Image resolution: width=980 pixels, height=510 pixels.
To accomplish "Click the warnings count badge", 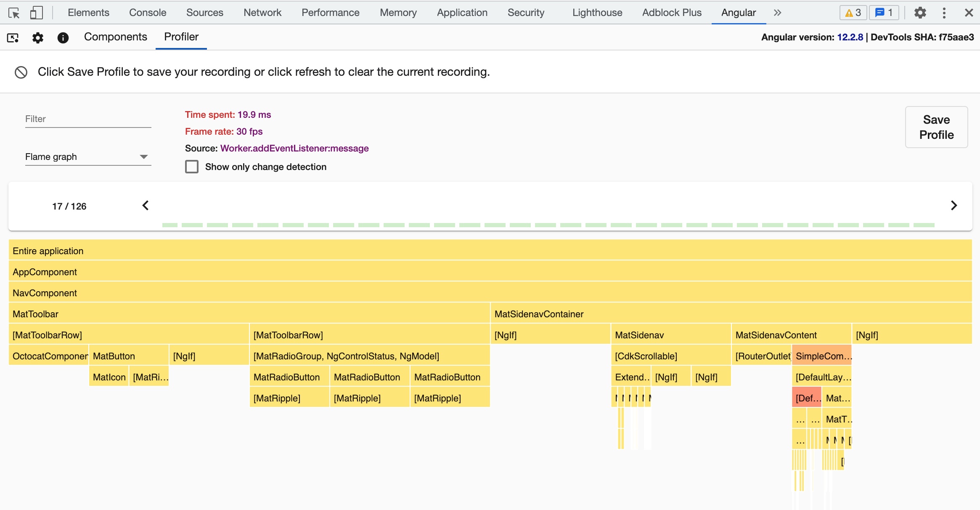I will point(853,13).
